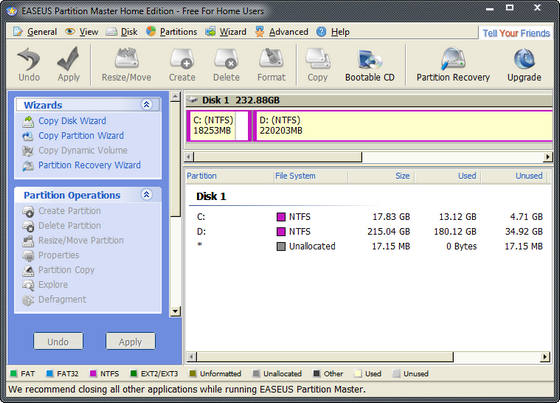The width and height of the screenshot is (560, 403).
Task: Select the D: NTFS partition block
Action: point(403,126)
